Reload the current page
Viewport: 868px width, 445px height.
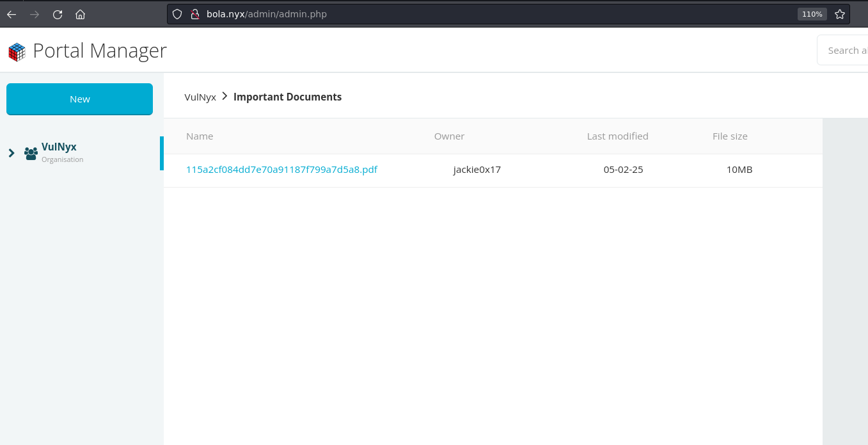[x=58, y=14]
